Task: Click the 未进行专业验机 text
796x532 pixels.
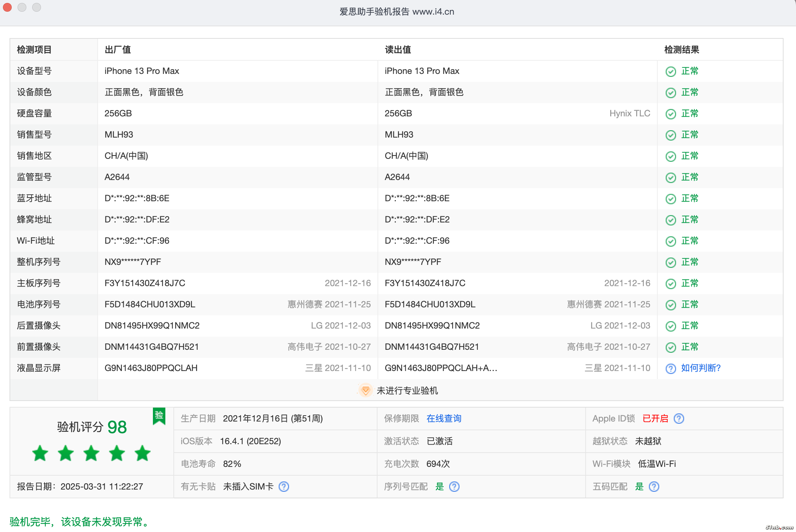Action: 407,391
